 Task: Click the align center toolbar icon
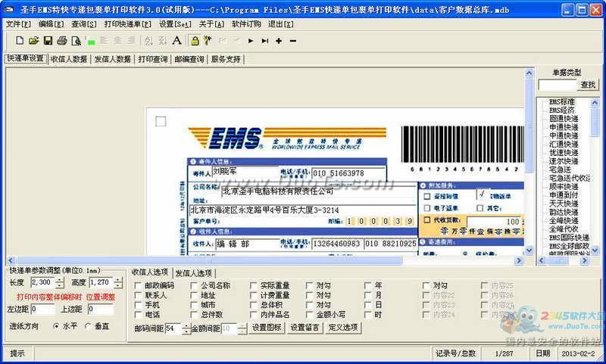(118, 41)
